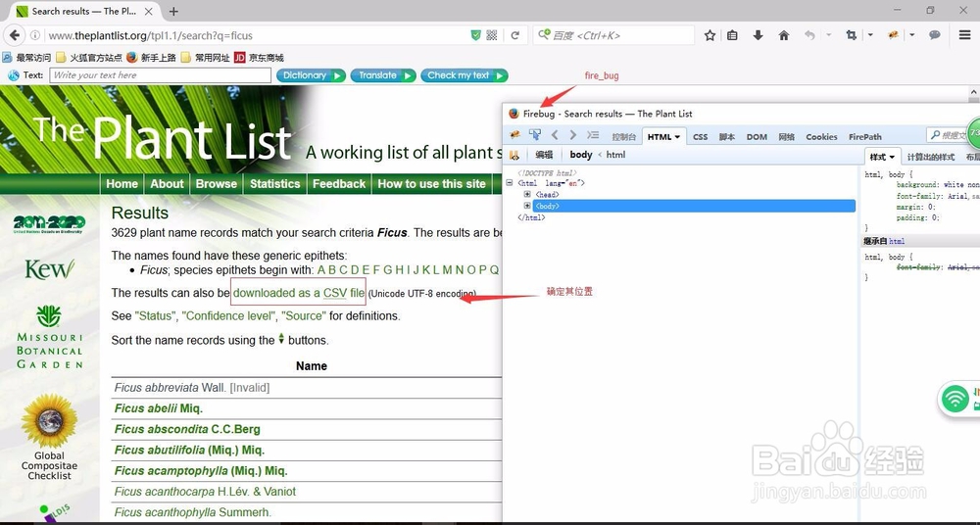Click the html breadcrumb in Firebug
The image size is (980, 525).
pos(615,155)
